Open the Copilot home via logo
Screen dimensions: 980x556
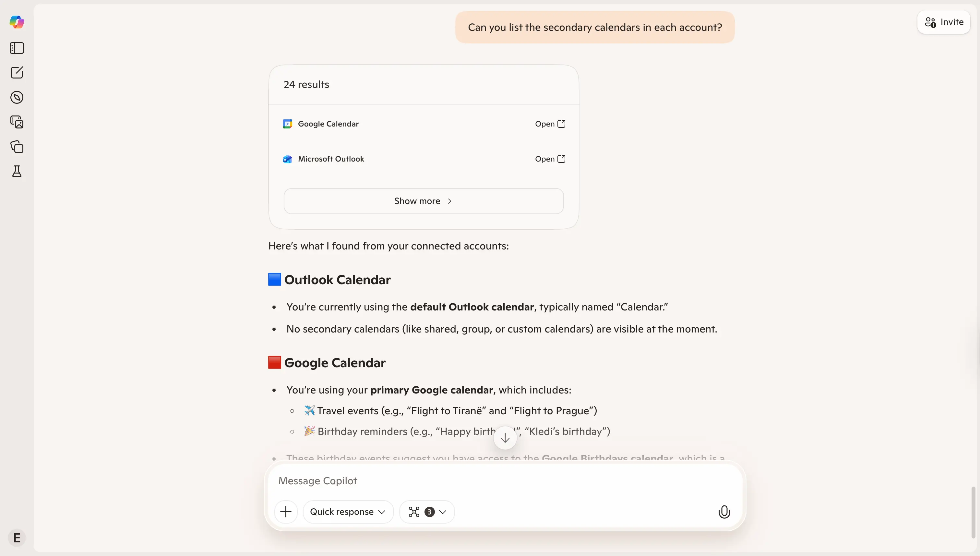(17, 22)
